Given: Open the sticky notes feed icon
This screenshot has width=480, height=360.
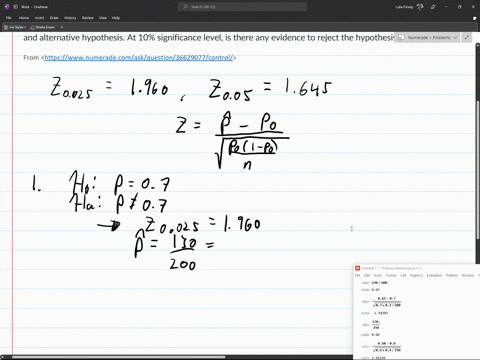Looking at the screenshot, I should tap(474, 18).
